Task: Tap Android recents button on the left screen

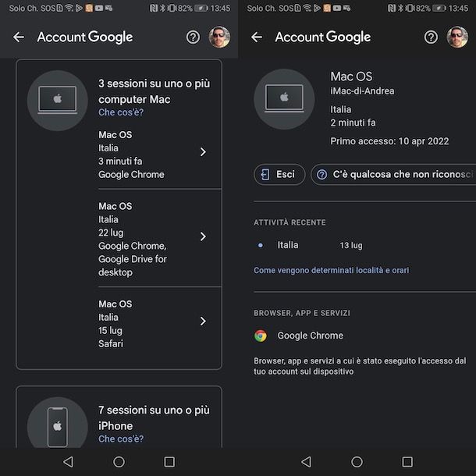Action: [x=169, y=462]
